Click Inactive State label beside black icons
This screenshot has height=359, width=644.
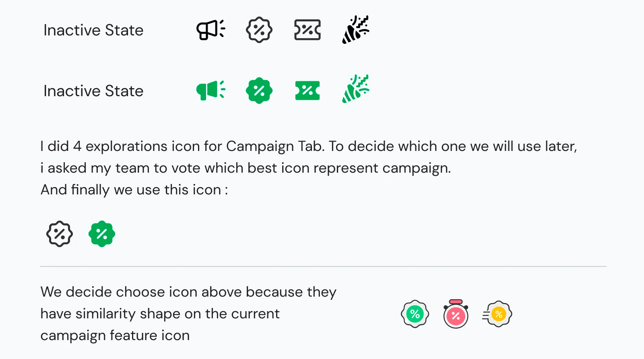coord(93,30)
